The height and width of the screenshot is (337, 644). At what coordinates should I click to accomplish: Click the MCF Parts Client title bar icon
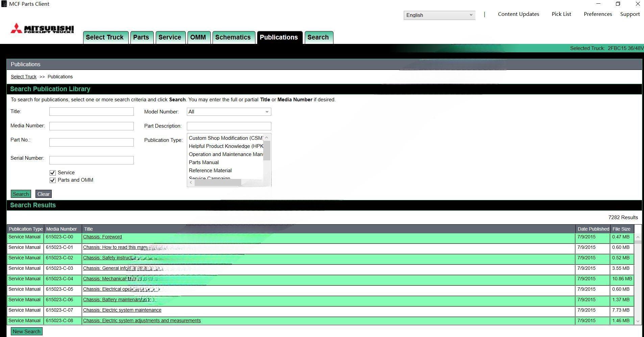(x=4, y=4)
